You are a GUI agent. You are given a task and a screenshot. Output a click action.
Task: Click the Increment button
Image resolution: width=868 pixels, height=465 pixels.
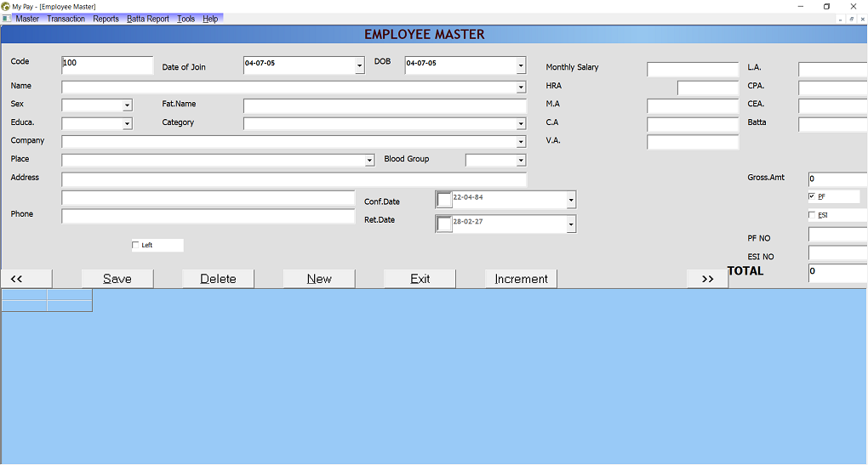[x=521, y=279]
